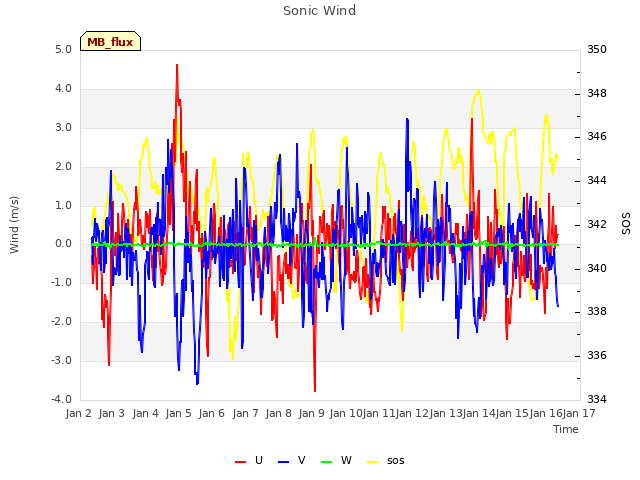
Task: Click the Jan 2 tick label
Action: click(78, 413)
